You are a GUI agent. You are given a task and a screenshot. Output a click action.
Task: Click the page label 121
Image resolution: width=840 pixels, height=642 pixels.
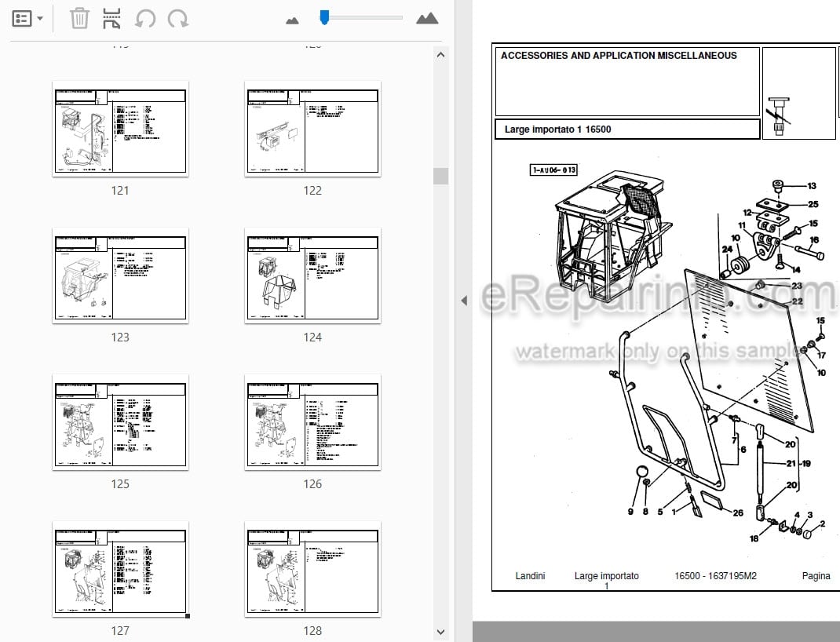(x=120, y=191)
